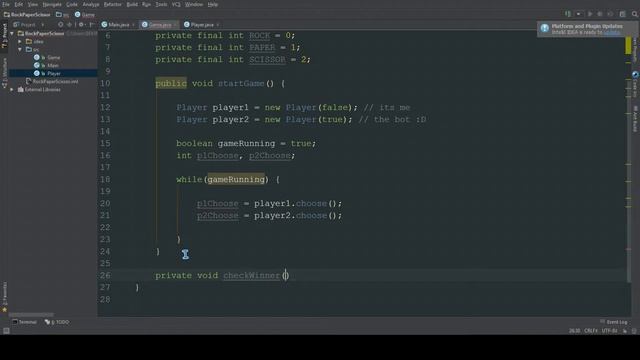Click the read-only lock icon in status bar
The width and height of the screenshot is (640, 360).
(x=625, y=331)
